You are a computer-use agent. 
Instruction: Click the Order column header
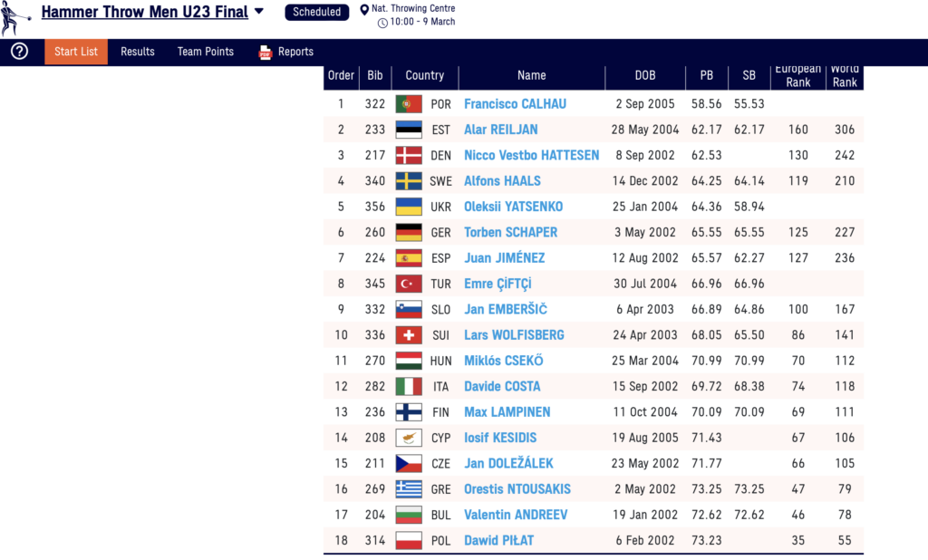click(341, 76)
